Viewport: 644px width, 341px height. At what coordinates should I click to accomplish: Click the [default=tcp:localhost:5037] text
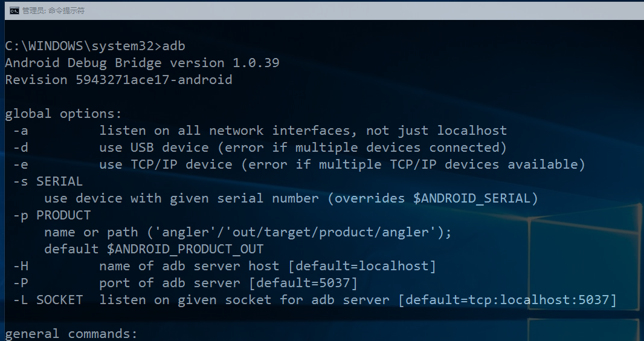click(507, 300)
